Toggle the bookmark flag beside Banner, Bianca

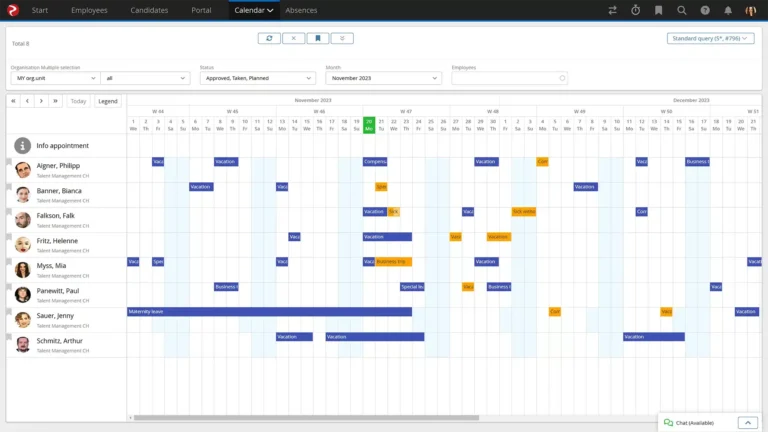tap(10, 186)
